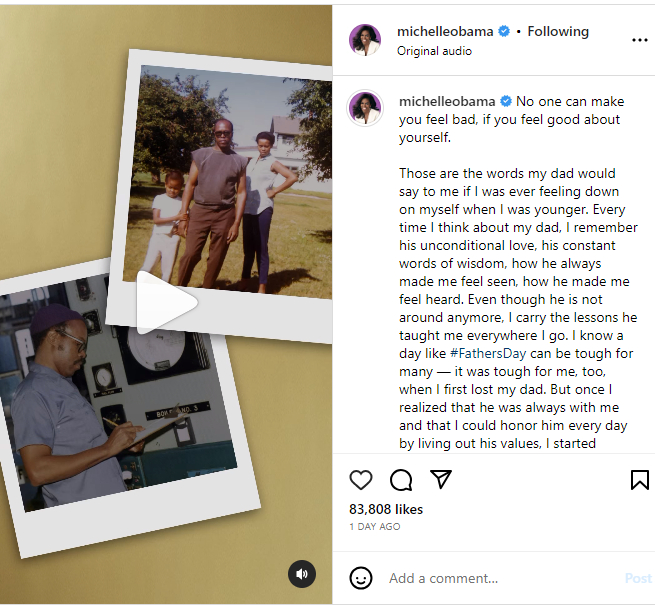Open comments via speech bubble icon
The image size is (655, 605).
click(401, 480)
